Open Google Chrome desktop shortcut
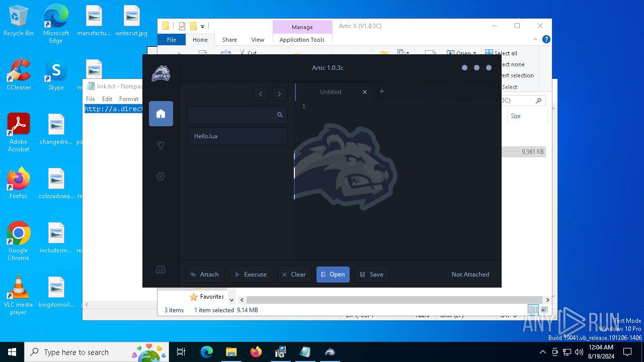Viewport: 644px width, 362px height. pyautogui.click(x=19, y=241)
